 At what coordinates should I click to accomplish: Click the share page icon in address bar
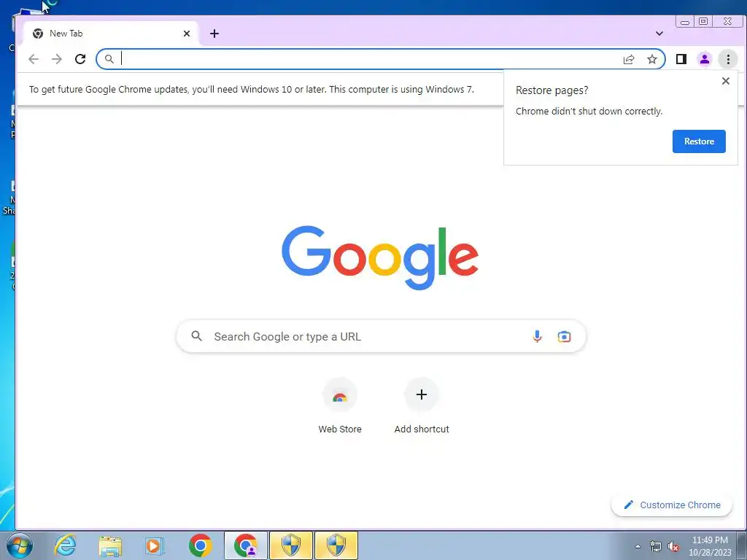point(629,59)
